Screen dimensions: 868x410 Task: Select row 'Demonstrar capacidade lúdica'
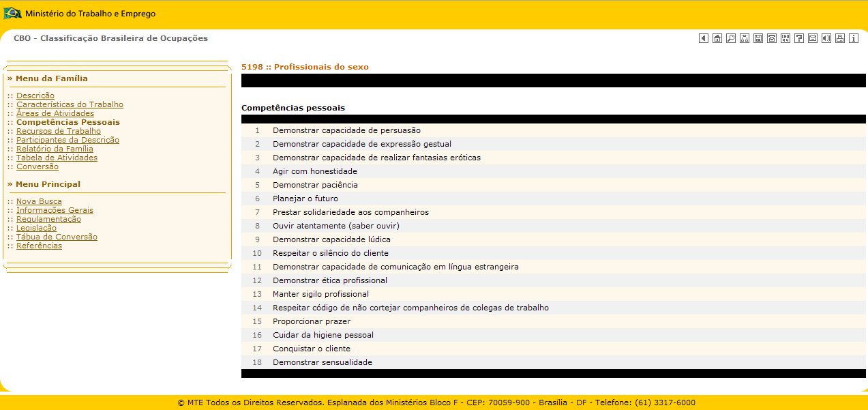point(554,239)
